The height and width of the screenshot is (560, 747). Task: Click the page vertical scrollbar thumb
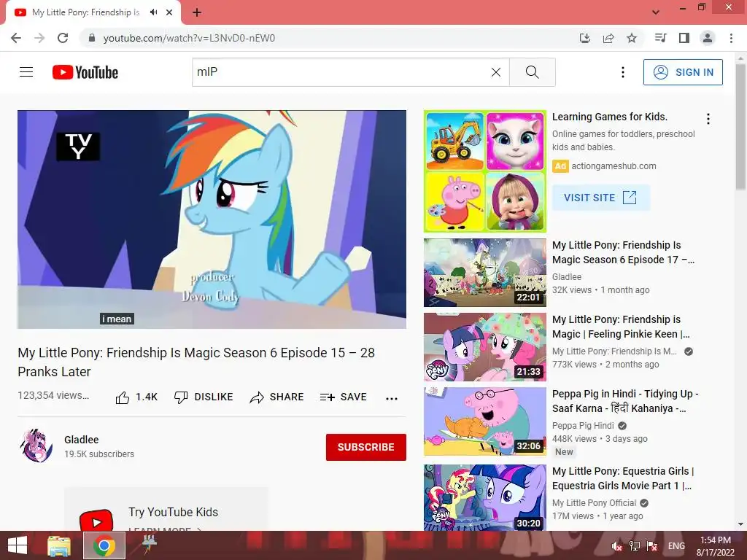(740, 126)
